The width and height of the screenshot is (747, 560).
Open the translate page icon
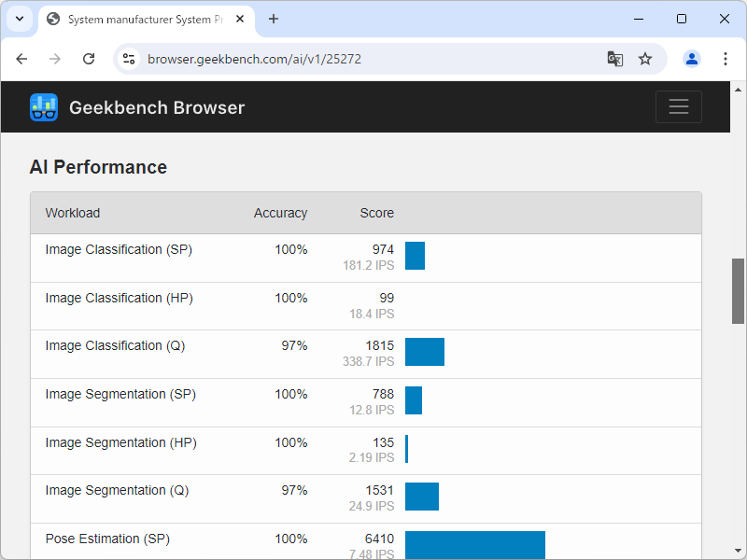coord(614,59)
